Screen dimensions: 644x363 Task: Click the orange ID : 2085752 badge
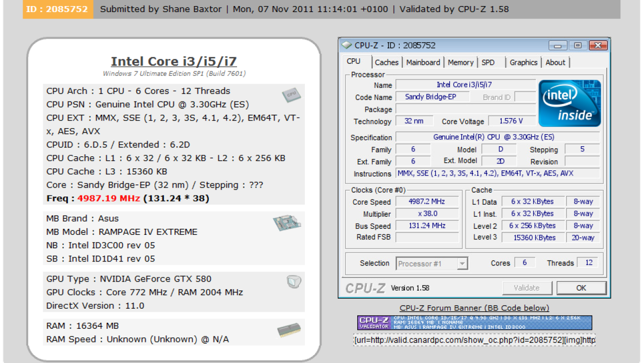point(58,9)
